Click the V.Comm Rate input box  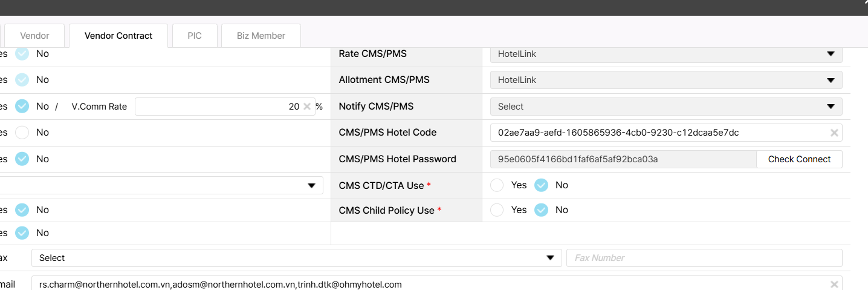[x=218, y=107]
